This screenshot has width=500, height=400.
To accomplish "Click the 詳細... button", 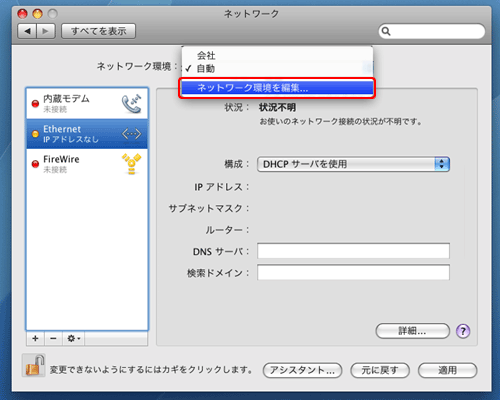I will pos(412,331).
